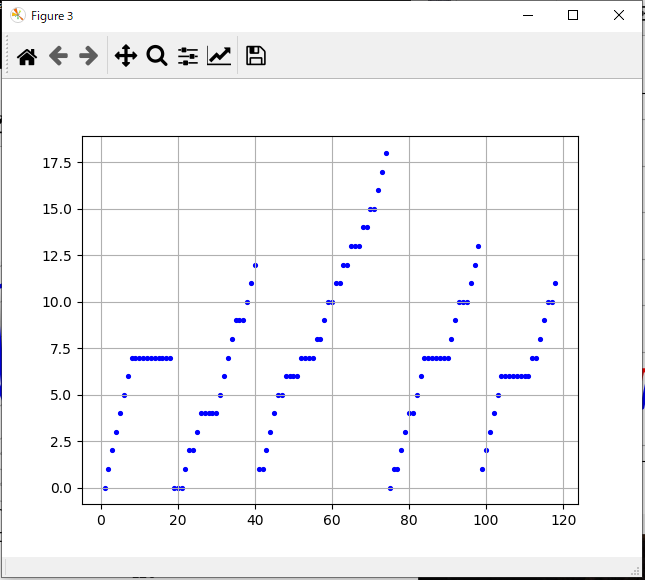This screenshot has height=580, width=645.
Task: Open Configure subplots settings
Action: click(188, 56)
